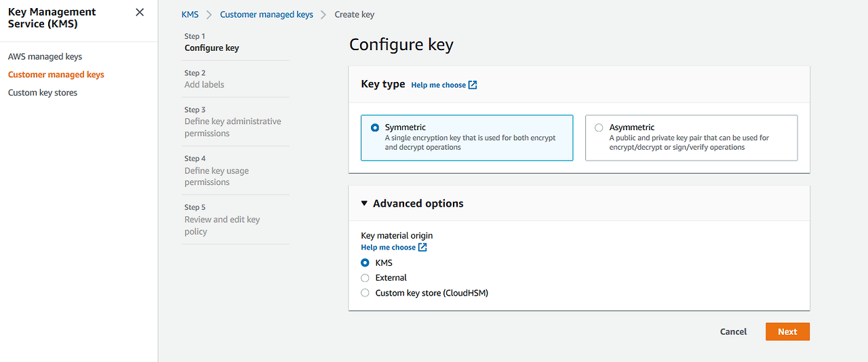The height and width of the screenshot is (362, 868).
Task: Open AWS managed keys in sidebar
Action: [x=45, y=57]
